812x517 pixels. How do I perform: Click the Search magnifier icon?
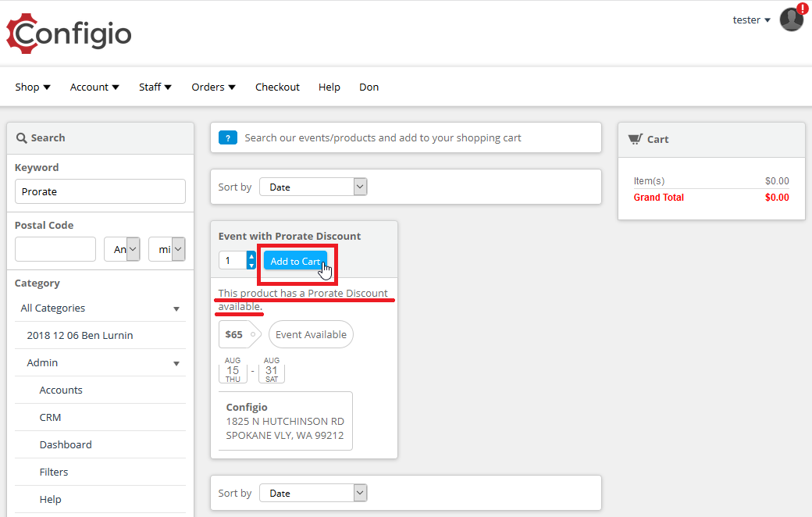[22, 137]
